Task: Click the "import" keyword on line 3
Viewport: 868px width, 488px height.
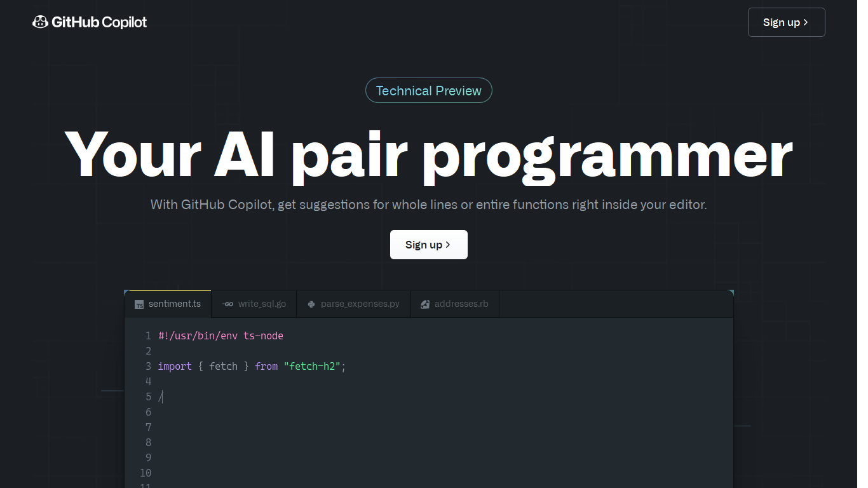Action: (x=175, y=366)
